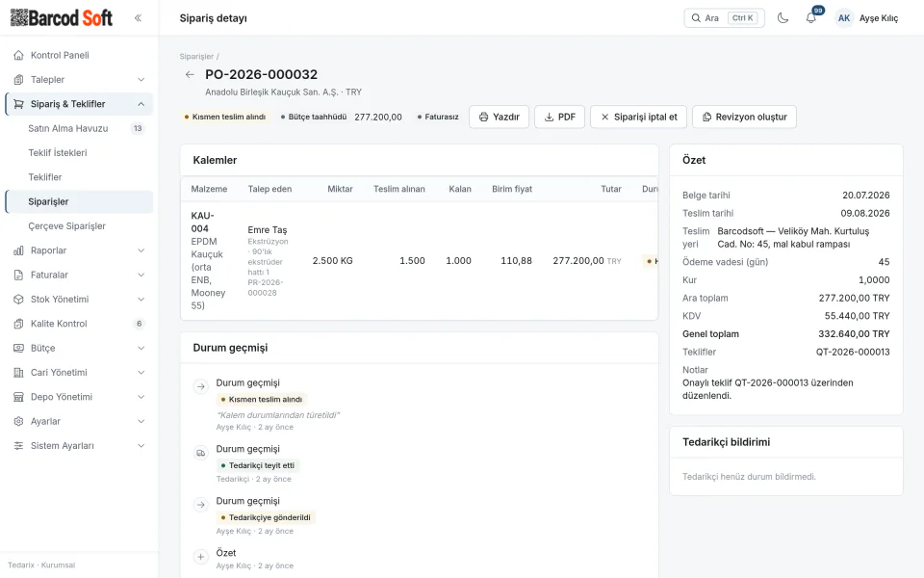Click the Kalite Kontrol icon
The height and width of the screenshot is (578, 924).
click(x=19, y=324)
